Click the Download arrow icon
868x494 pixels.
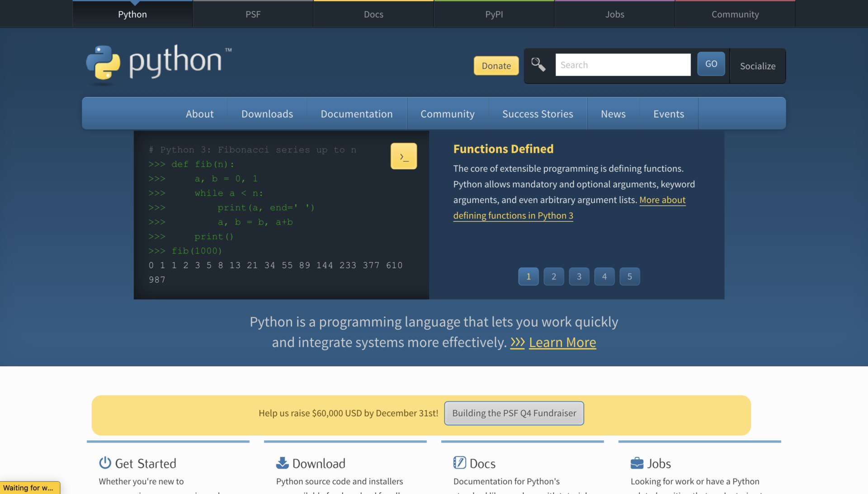[282, 463]
